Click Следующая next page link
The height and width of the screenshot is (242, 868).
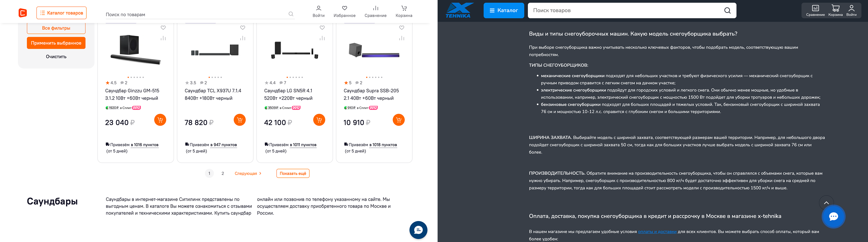click(x=248, y=173)
